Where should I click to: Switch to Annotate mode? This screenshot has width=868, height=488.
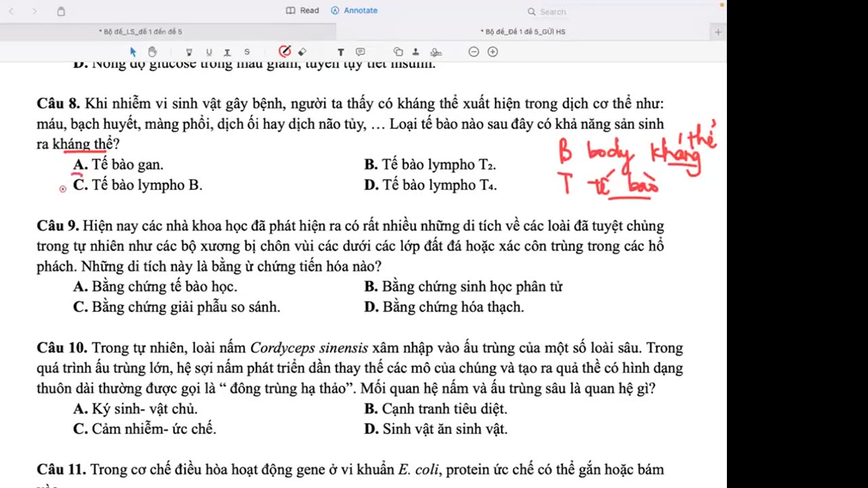(x=354, y=11)
